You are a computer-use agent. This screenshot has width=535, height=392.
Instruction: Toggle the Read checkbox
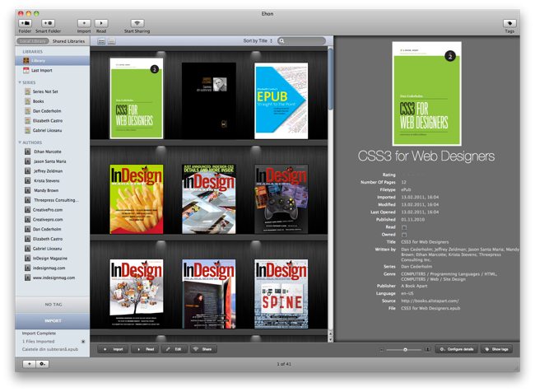[404, 227]
